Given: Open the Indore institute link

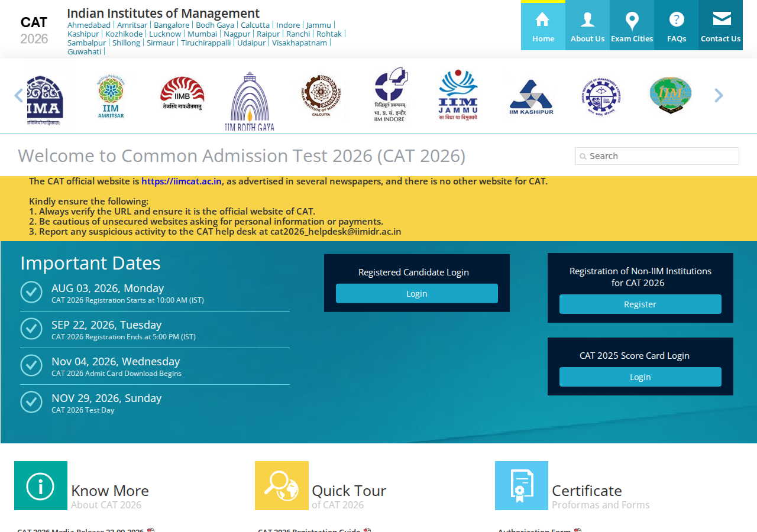Looking at the screenshot, I should coord(288,25).
